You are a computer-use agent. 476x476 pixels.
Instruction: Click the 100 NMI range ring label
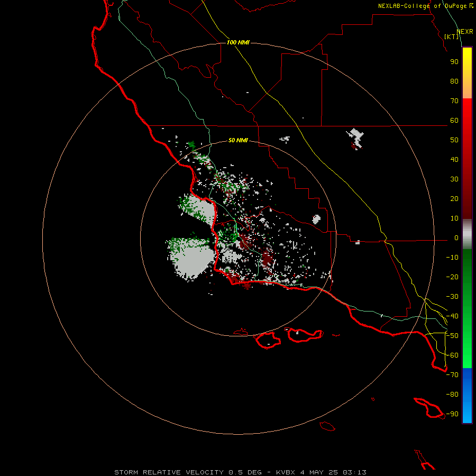coord(238,42)
